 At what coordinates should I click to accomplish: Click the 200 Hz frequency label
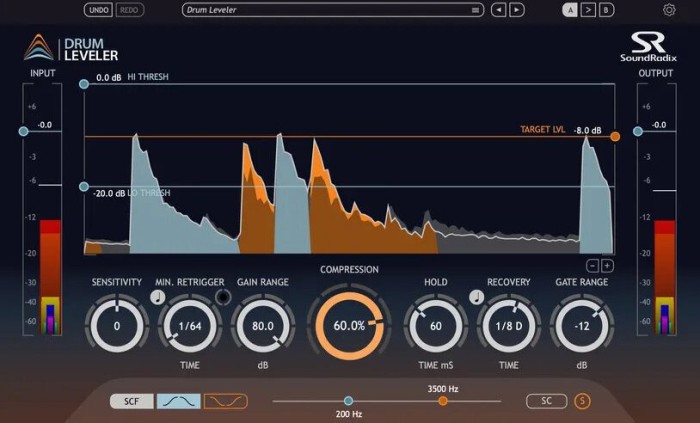349,414
